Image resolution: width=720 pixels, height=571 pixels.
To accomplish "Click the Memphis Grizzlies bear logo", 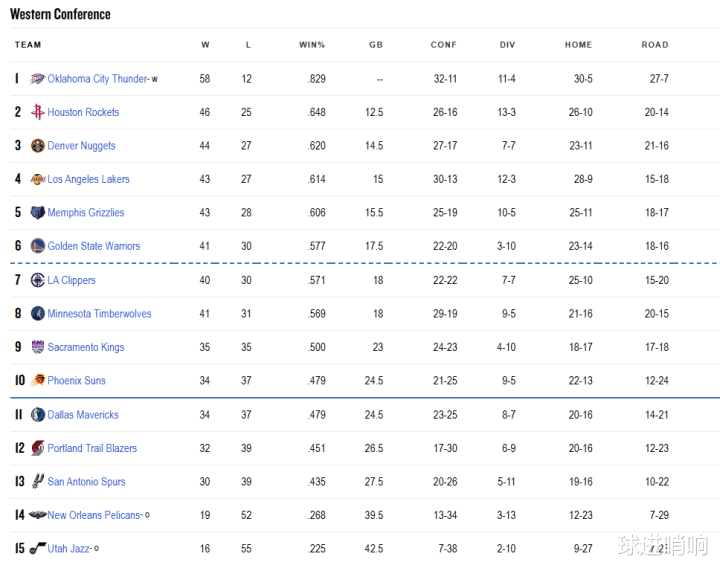I will point(38,213).
